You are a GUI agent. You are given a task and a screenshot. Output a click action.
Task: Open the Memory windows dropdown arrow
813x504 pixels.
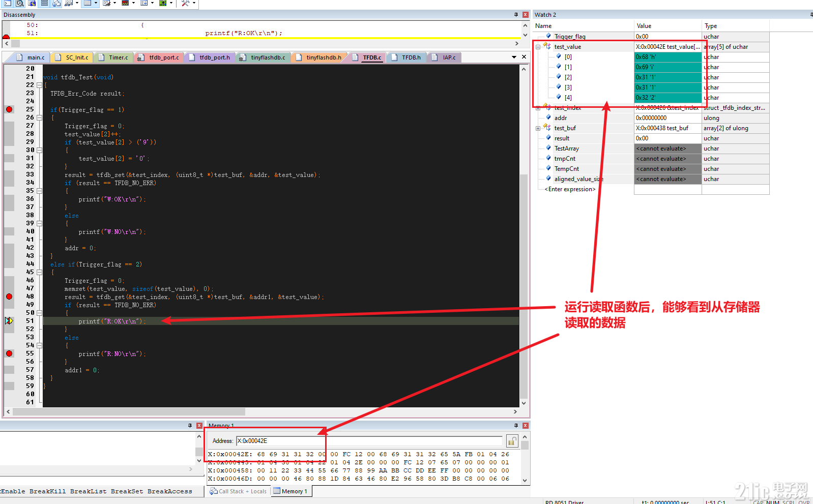(96, 3)
